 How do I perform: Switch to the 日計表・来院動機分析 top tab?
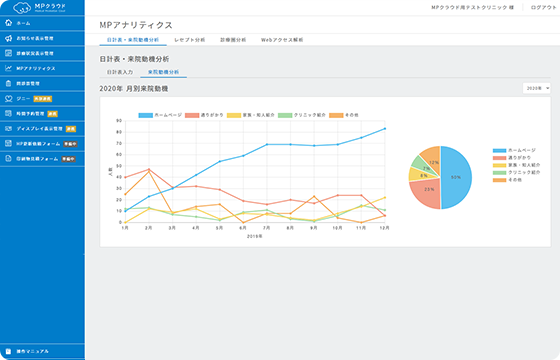[133, 40]
